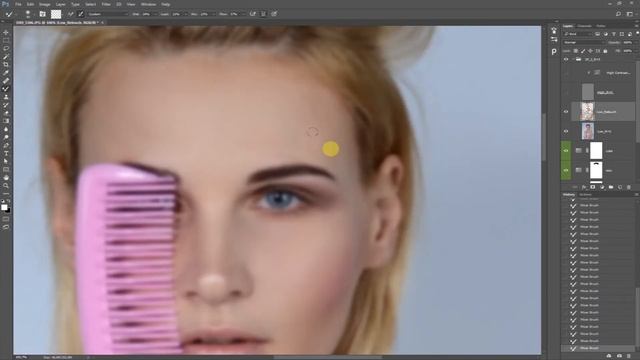This screenshot has width=640, height=360.
Task: Create new snapshot in History panel
Action: 620,356
